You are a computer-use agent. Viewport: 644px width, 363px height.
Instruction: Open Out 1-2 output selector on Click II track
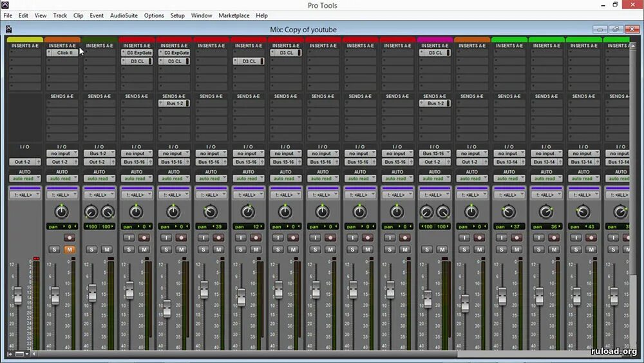coord(59,162)
